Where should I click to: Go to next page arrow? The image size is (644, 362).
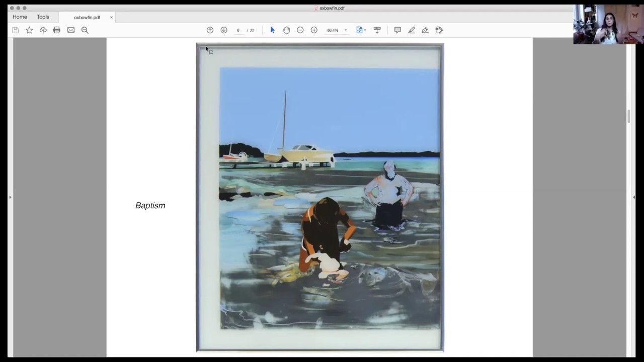224,30
